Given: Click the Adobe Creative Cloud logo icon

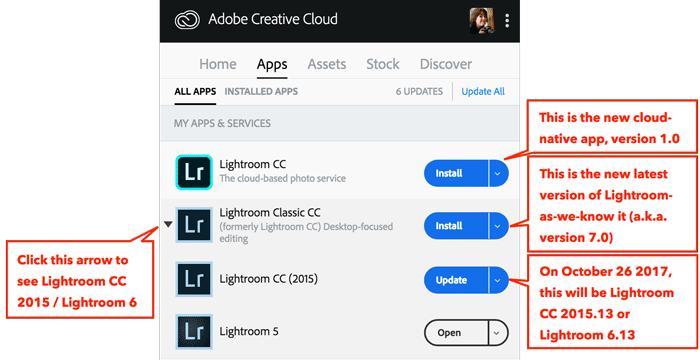Looking at the screenshot, I should point(187,20).
